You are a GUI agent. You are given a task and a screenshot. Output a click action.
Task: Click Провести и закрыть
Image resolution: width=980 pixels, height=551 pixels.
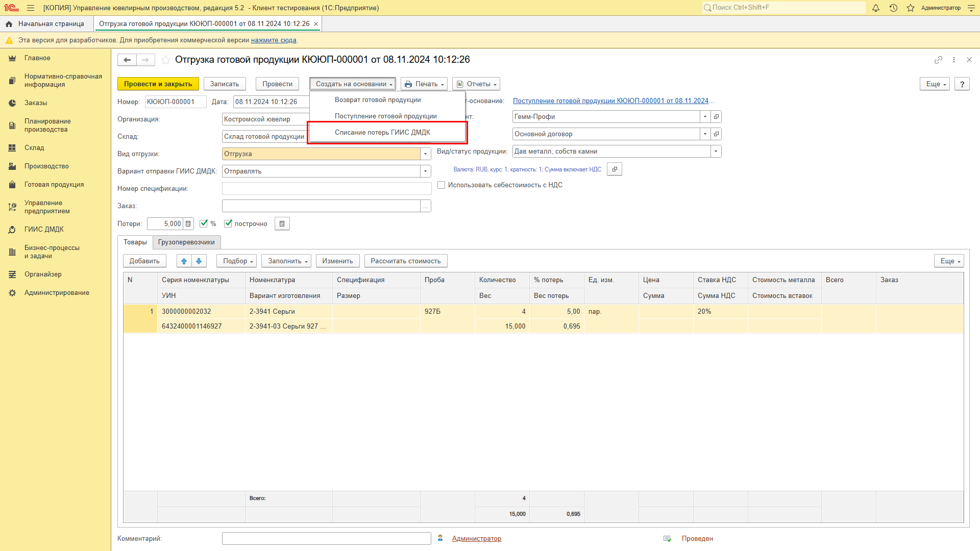[158, 84]
